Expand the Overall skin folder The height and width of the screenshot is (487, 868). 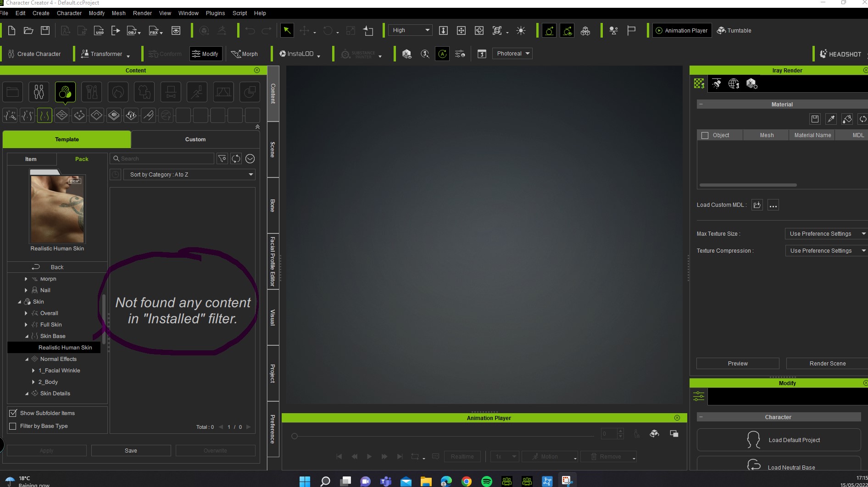pos(26,313)
